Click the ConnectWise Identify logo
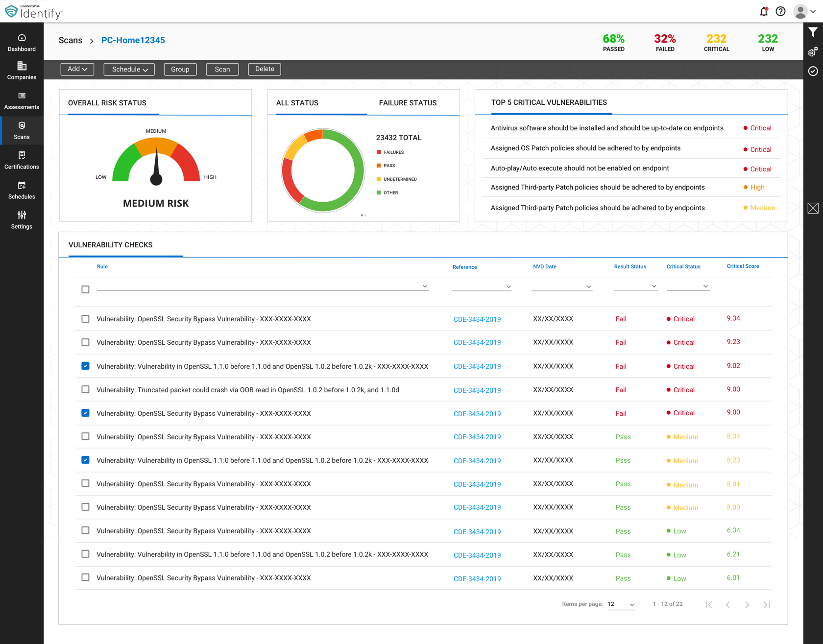The image size is (823, 644). pyautogui.click(x=33, y=11)
